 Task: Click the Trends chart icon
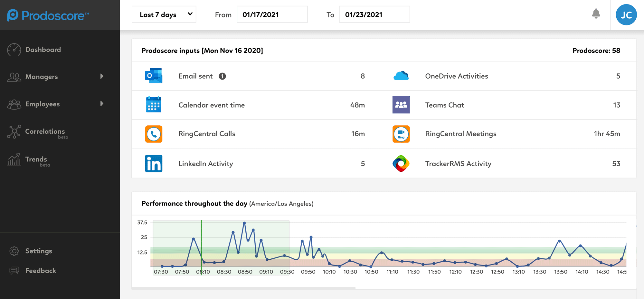[14, 159]
